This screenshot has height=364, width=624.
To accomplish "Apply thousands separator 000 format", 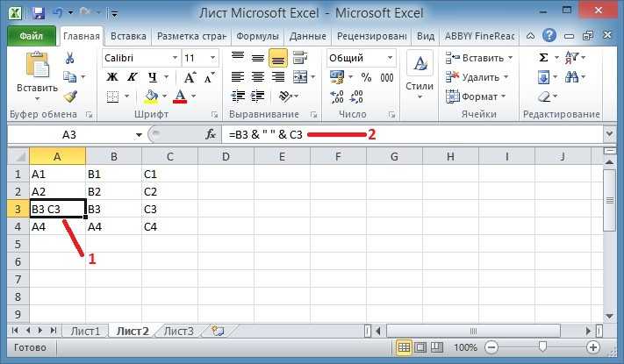I will click(x=387, y=77).
